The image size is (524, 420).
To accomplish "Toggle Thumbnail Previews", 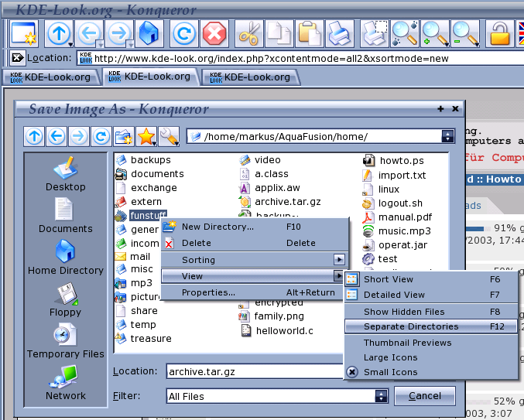I will (x=431, y=343).
